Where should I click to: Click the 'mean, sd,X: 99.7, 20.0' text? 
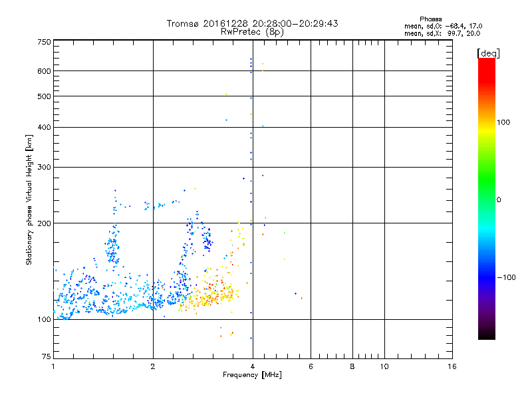pos(442,33)
